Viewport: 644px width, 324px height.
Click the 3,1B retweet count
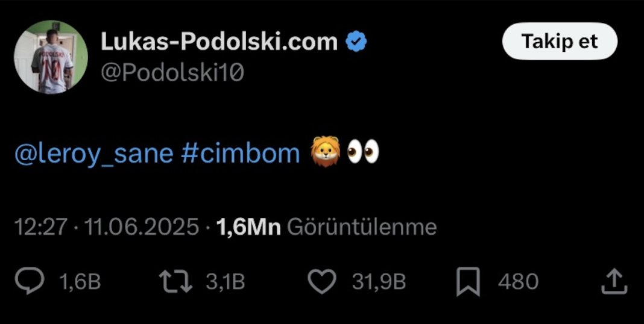click(x=226, y=282)
